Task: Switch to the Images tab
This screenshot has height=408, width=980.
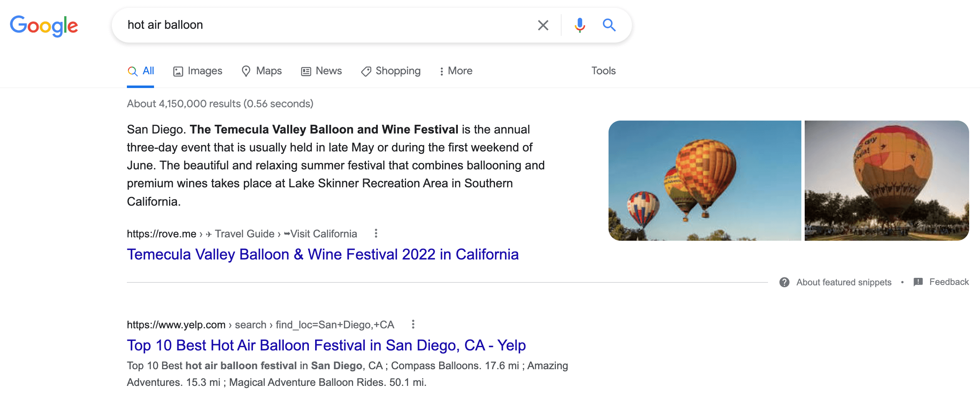Action: click(198, 71)
